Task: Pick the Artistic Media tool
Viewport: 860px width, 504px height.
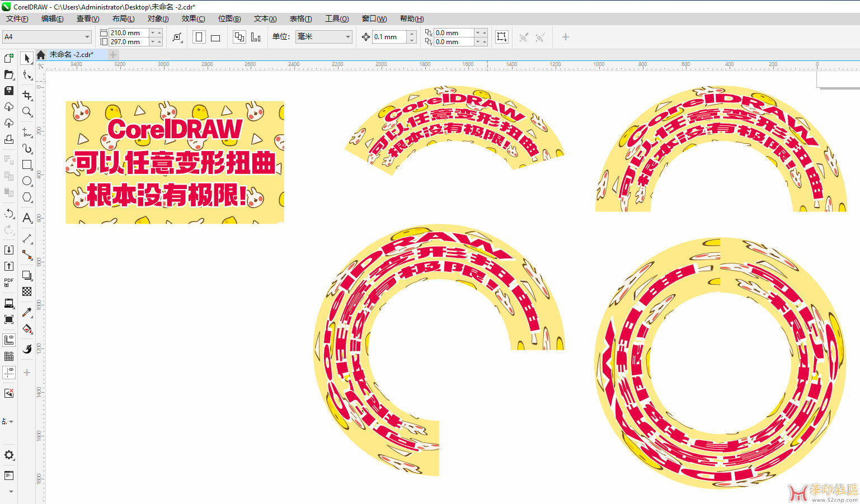Action: click(x=27, y=148)
